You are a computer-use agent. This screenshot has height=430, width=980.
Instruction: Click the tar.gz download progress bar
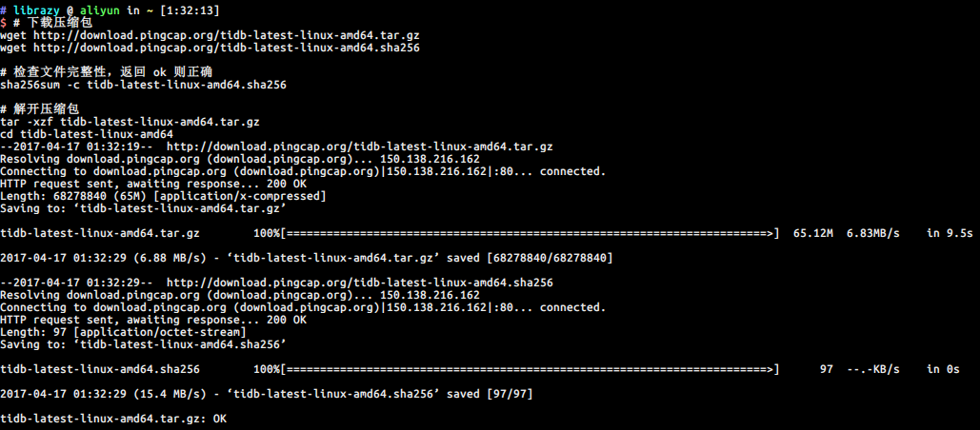[x=530, y=233]
